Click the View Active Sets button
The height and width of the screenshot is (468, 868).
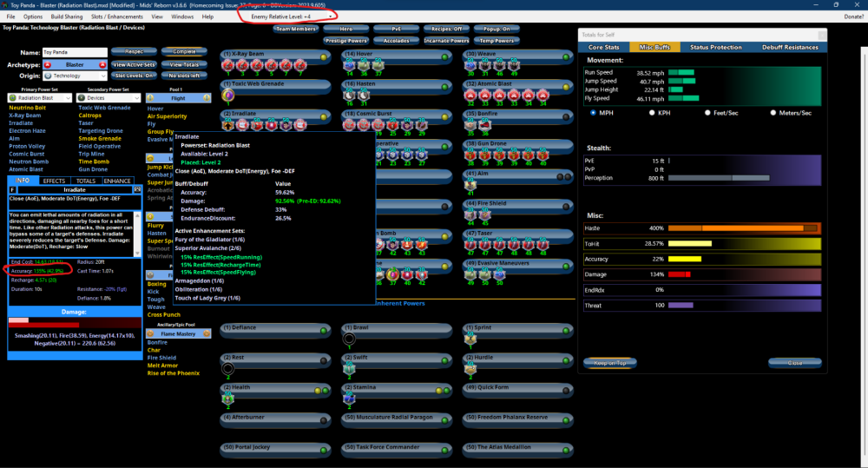[134, 65]
